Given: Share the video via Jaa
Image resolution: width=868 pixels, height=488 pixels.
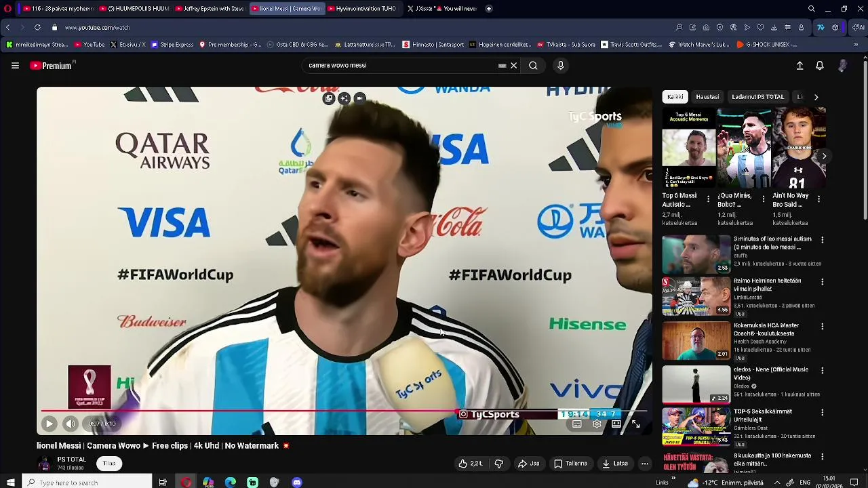Looking at the screenshot, I should pyautogui.click(x=529, y=464).
